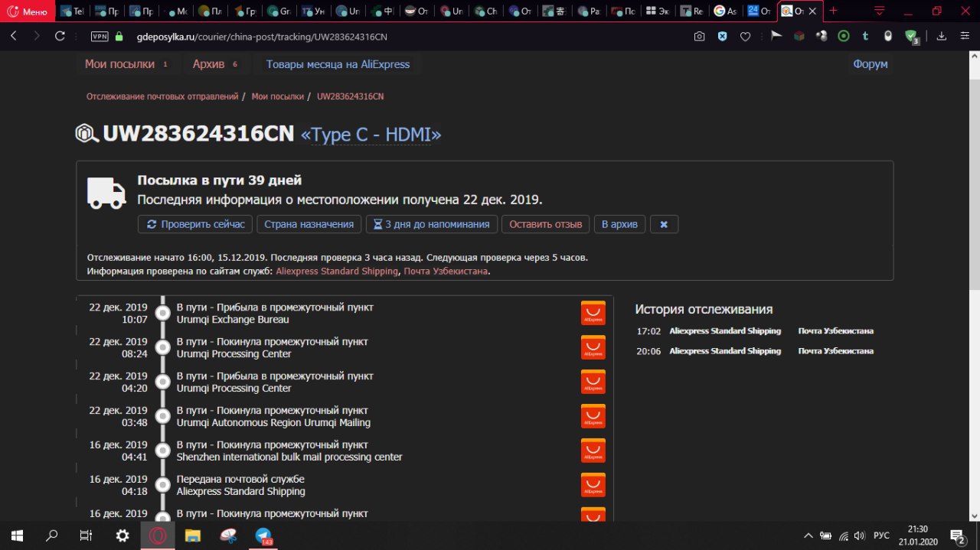Move the parcel В архив
Image resolution: width=980 pixels, height=550 pixels.
point(620,224)
